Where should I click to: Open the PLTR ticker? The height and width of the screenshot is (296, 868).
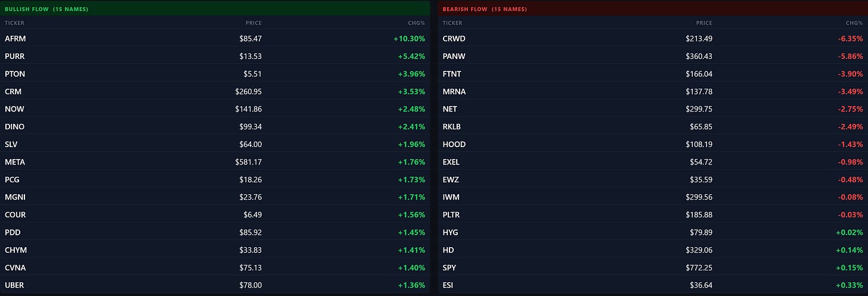[452, 214]
